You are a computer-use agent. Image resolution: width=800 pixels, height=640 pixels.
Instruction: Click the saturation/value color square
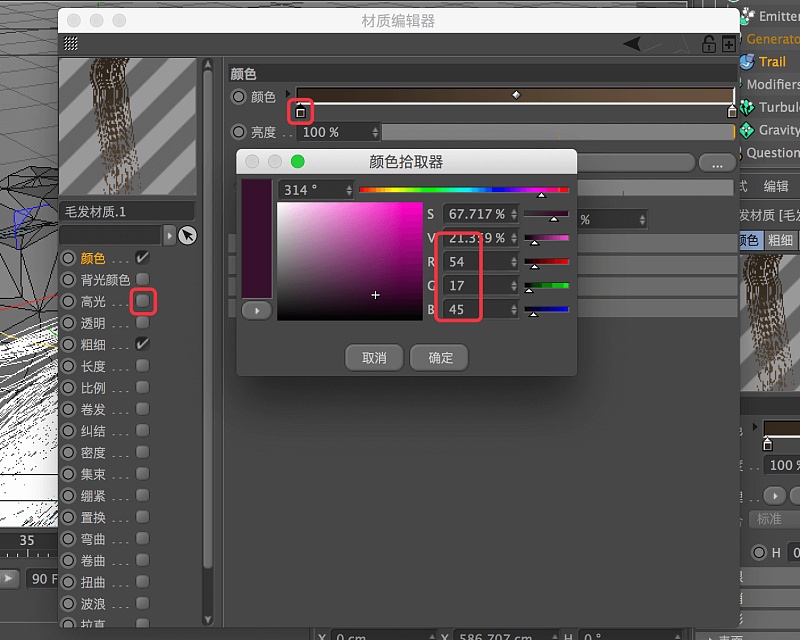(x=349, y=261)
